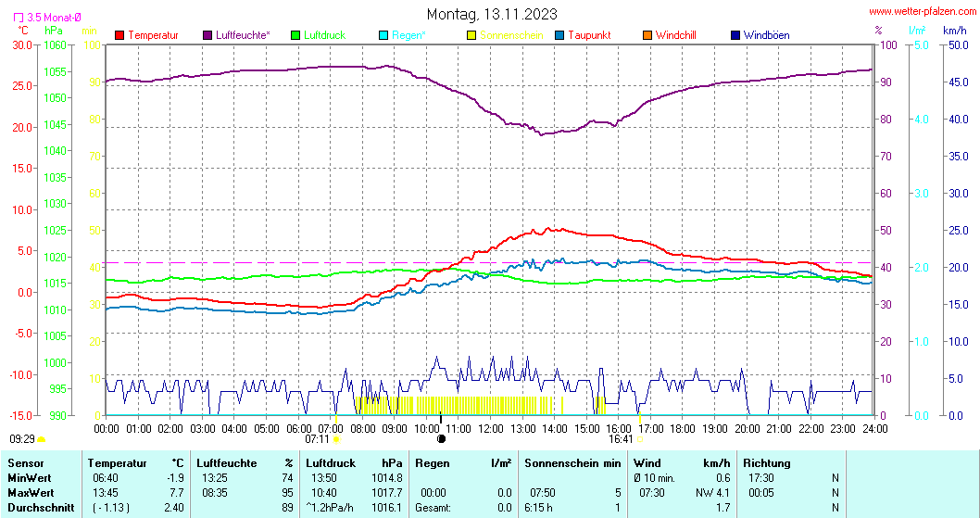
Task: Click the Durchschnitt row label
Action: coord(41,508)
